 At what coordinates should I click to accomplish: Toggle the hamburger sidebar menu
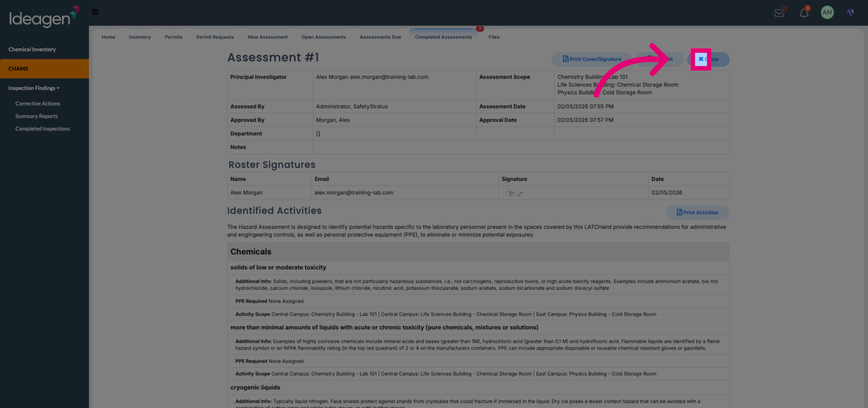95,12
